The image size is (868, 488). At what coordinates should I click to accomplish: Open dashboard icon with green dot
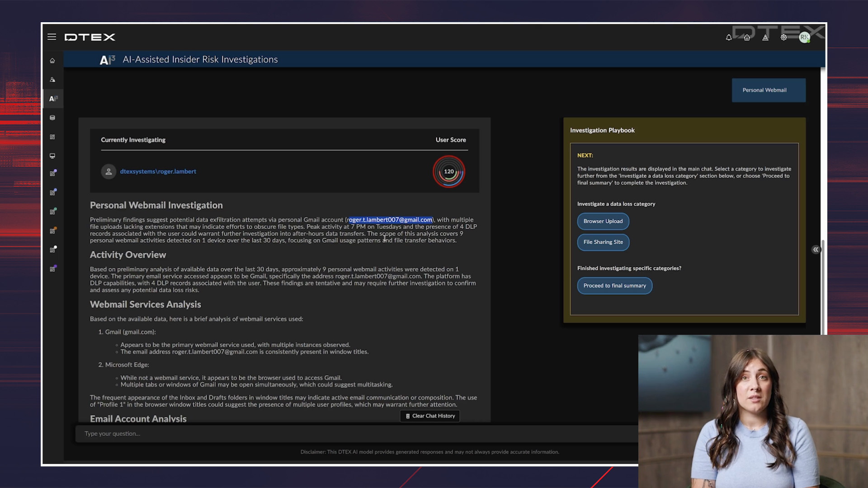53,211
